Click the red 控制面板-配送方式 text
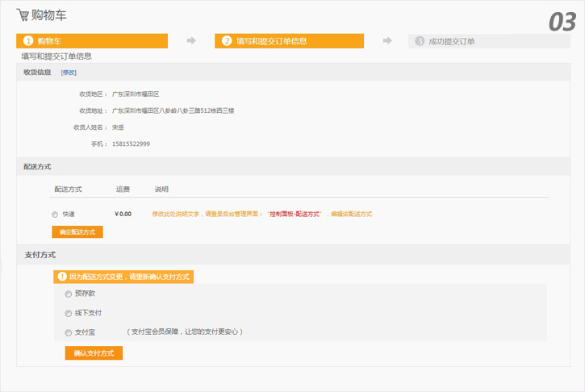This screenshot has height=392, width=585. click(295, 215)
